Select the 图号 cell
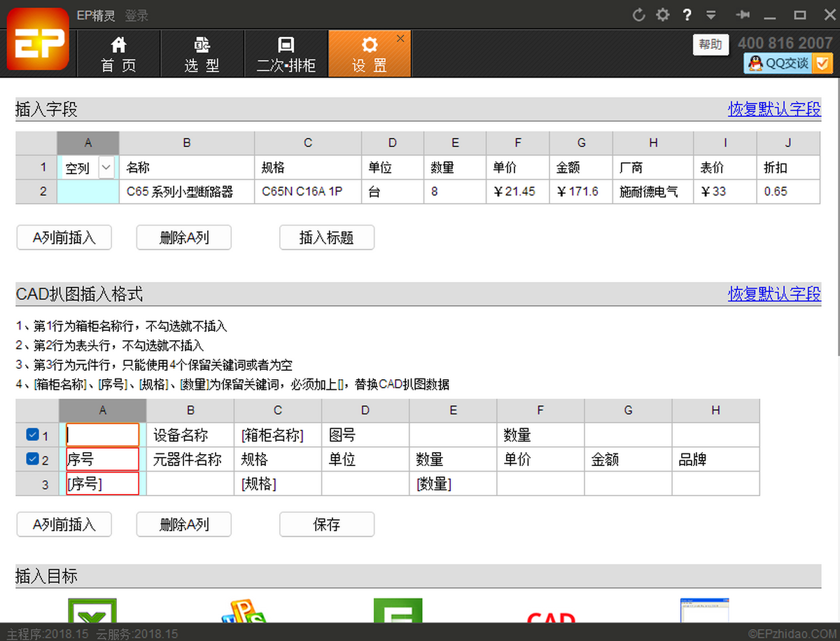This screenshot has height=641, width=840. point(365,435)
